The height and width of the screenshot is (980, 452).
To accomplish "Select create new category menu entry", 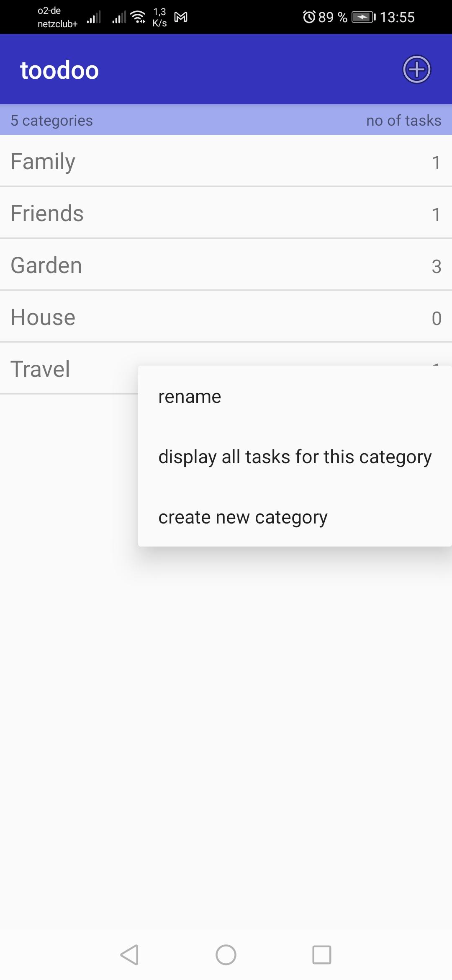I will 243,517.
